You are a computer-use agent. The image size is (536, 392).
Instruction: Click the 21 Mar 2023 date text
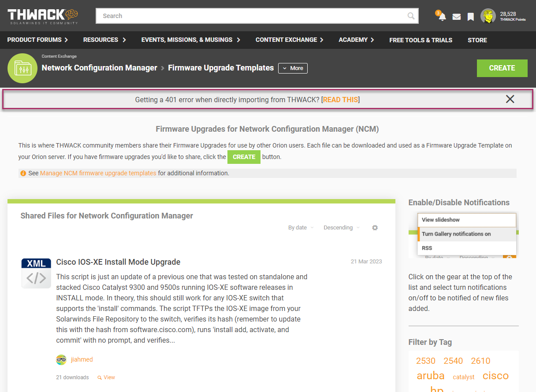click(366, 261)
